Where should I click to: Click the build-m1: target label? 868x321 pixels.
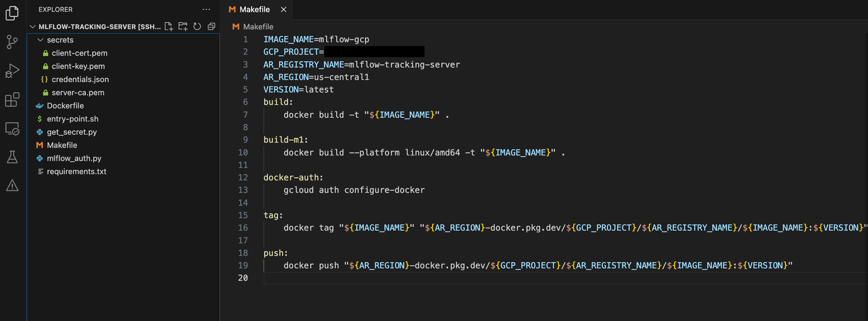click(x=286, y=140)
